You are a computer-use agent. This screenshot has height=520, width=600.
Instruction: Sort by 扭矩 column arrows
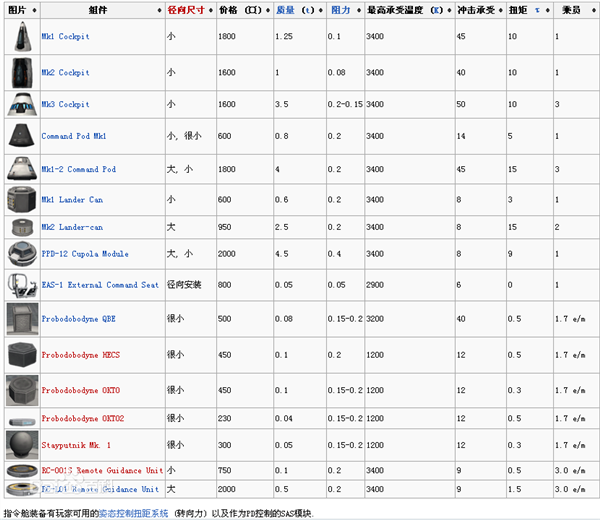(548, 10)
